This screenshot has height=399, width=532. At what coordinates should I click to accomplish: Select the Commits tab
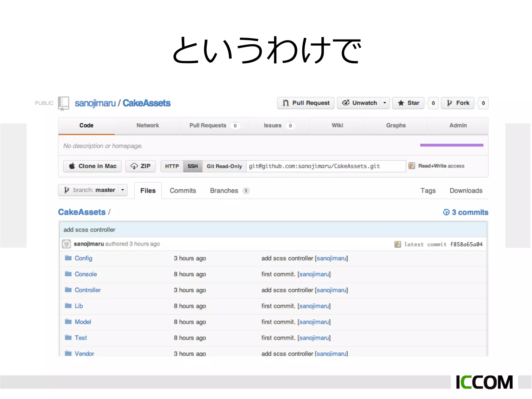[x=183, y=191]
